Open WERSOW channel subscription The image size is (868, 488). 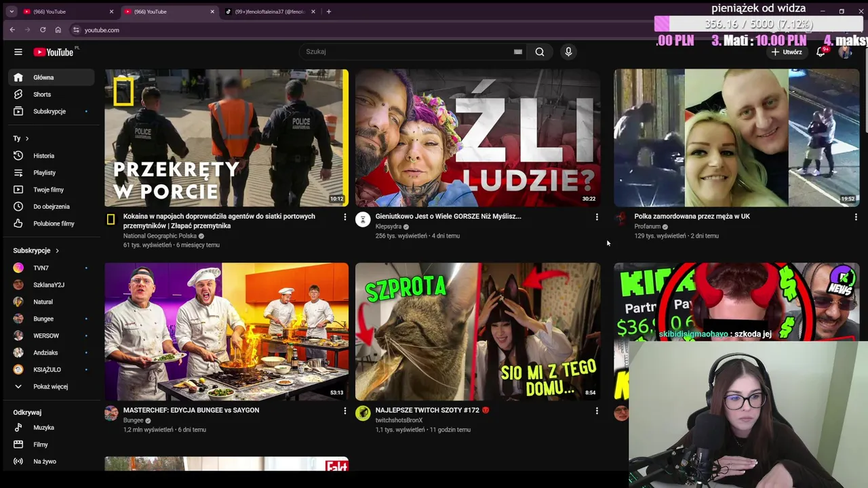tap(52, 335)
